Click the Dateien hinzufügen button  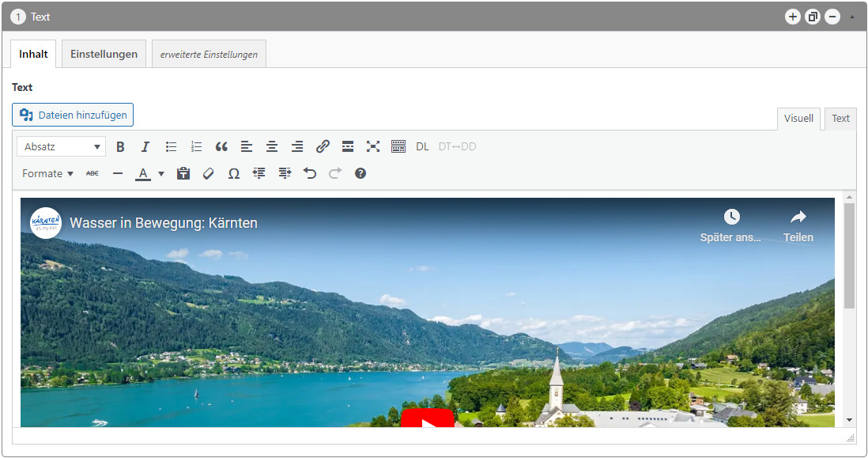73,115
